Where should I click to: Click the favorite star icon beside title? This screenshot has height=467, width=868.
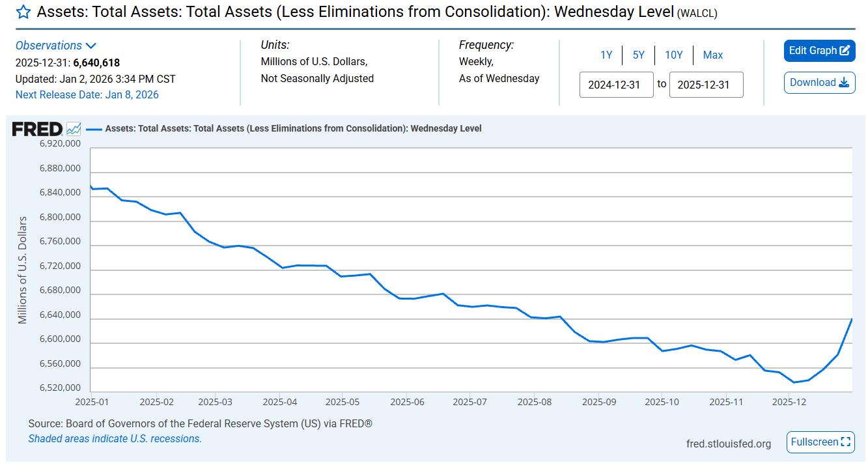pos(23,12)
